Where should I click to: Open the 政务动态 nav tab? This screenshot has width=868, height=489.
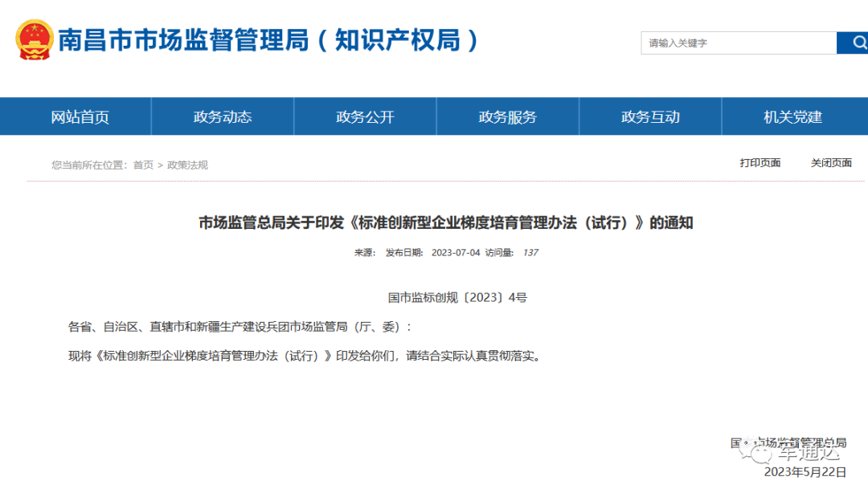[223, 116]
